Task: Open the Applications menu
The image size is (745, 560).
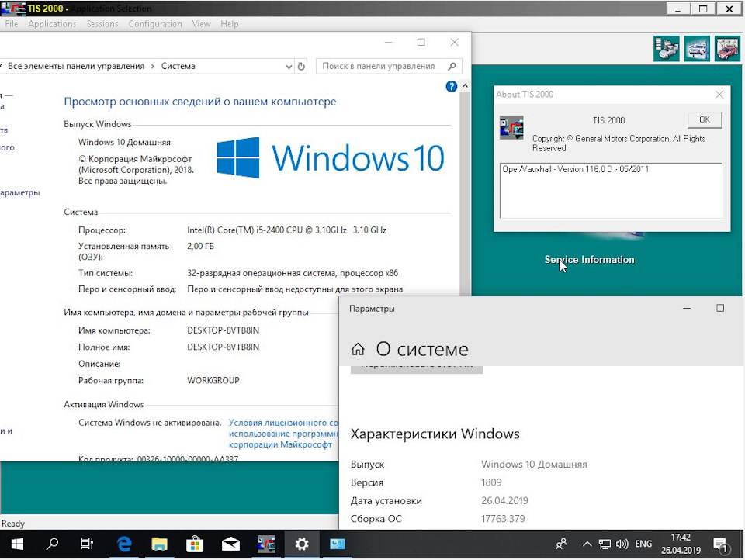Action: (52, 24)
